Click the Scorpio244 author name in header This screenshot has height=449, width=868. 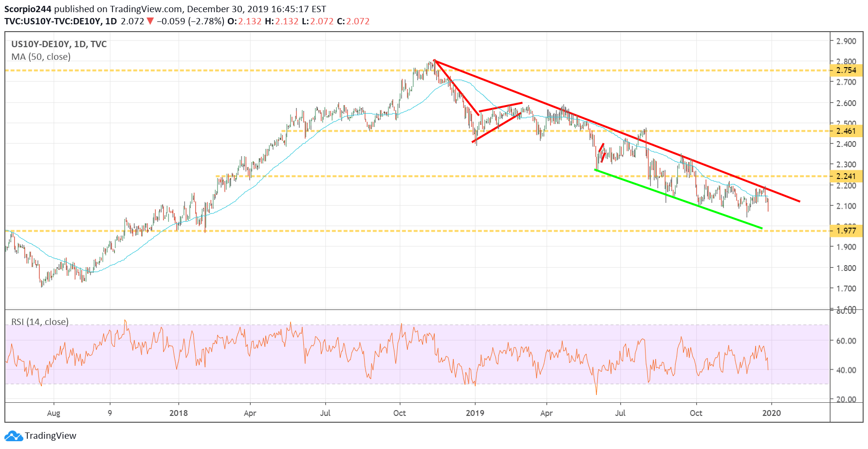28,9
